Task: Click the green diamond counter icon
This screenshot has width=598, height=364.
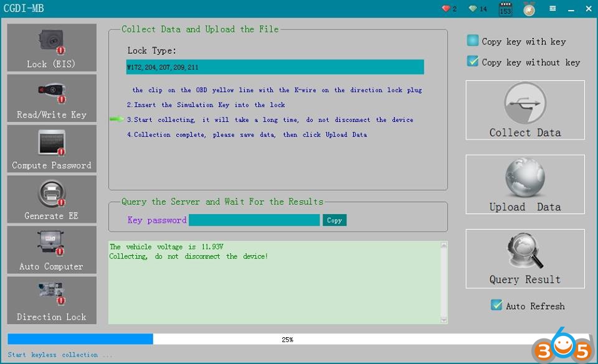Action: click(473, 9)
